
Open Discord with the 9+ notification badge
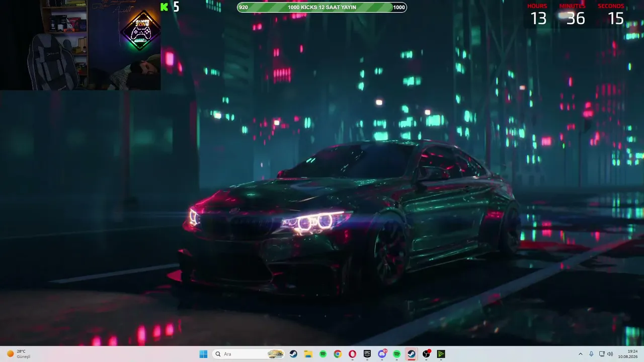pyautogui.click(x=382, y=354)
